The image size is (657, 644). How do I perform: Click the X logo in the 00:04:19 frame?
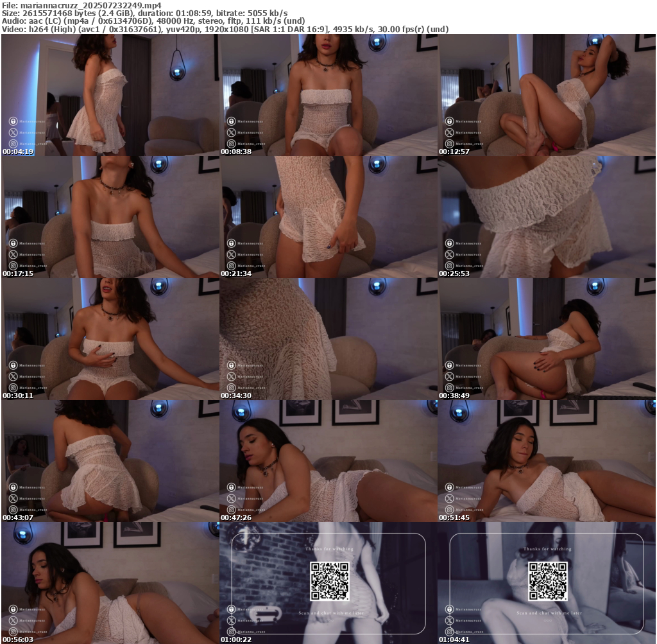tap(13, 132)
